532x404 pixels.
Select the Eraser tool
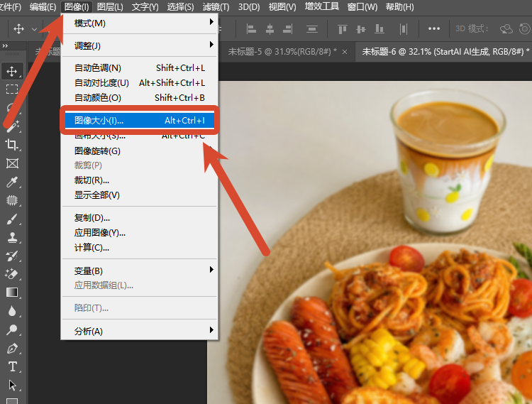coord(12,274)
